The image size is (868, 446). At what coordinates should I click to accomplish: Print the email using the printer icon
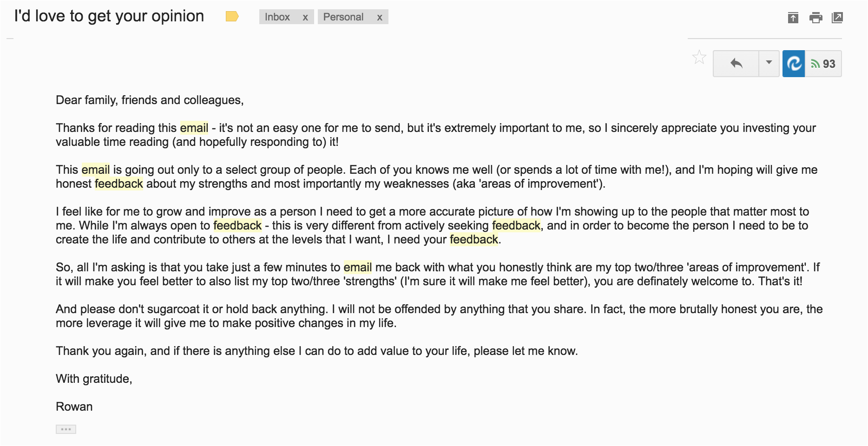[815, 18]
